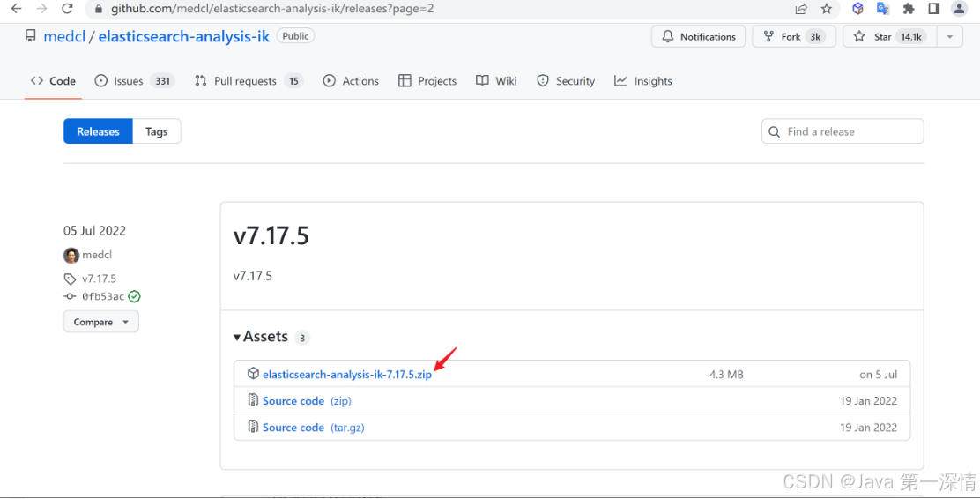Open the Projects tab

point(427,80)
